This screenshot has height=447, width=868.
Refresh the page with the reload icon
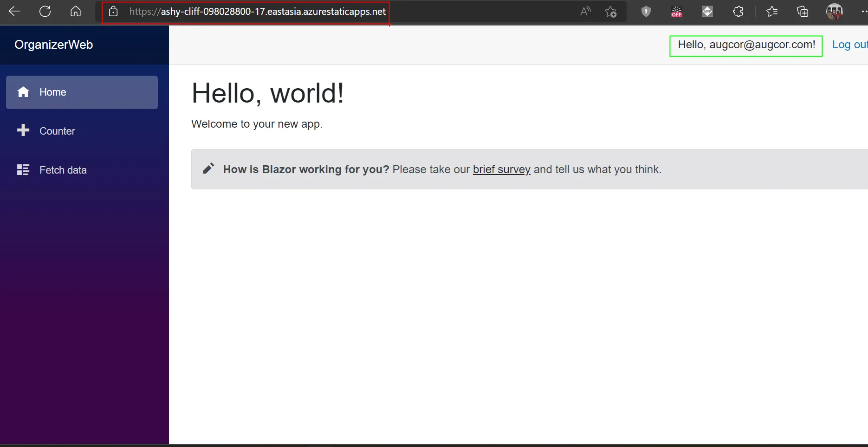pos(45,12)
